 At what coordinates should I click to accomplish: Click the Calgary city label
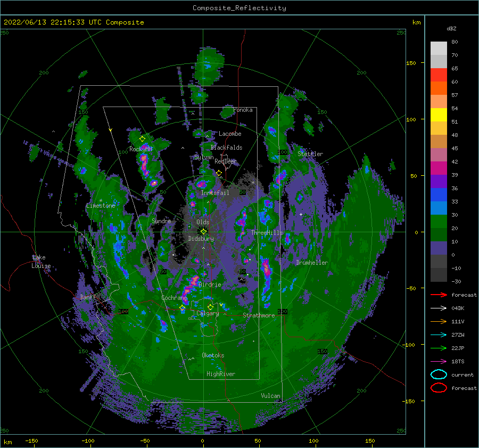coord(208,313)
